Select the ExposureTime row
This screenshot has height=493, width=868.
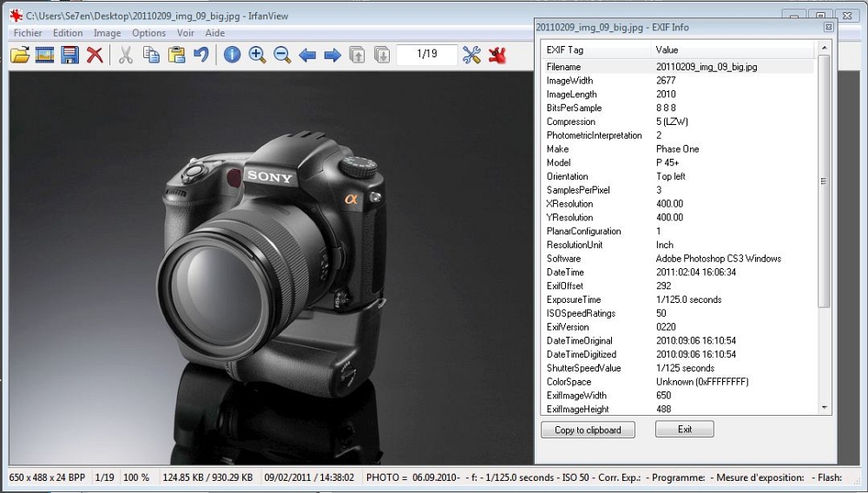click(x=678, y=299)
